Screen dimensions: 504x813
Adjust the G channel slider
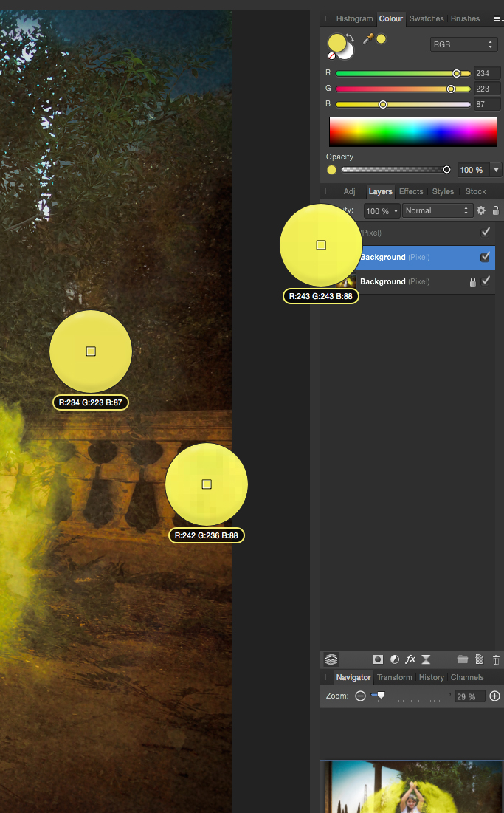(x=403, y=89)
